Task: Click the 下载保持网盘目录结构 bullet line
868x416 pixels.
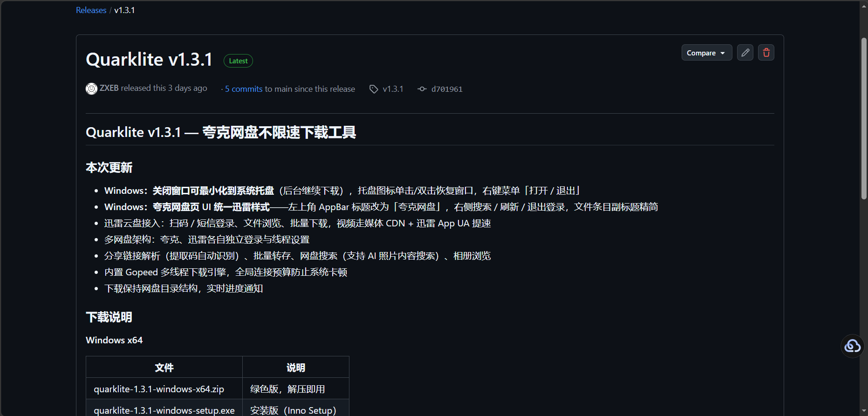Action: pos(184,288)
